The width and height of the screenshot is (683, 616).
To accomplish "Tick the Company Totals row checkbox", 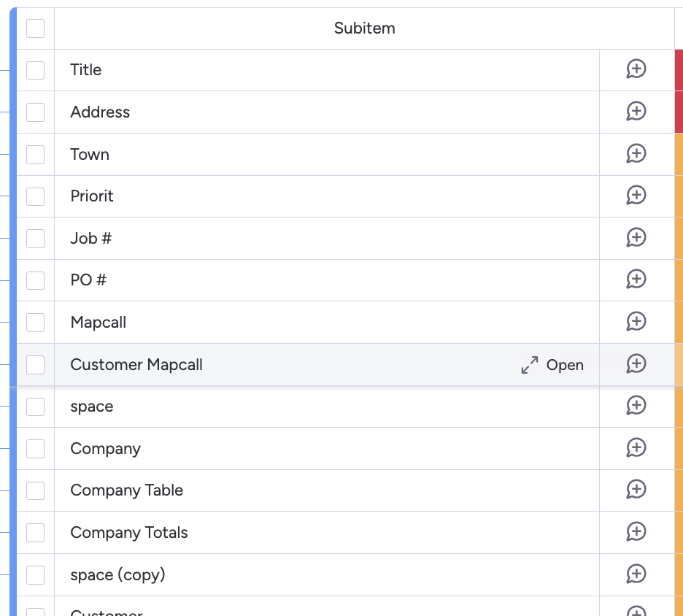I will click(35, 532).
